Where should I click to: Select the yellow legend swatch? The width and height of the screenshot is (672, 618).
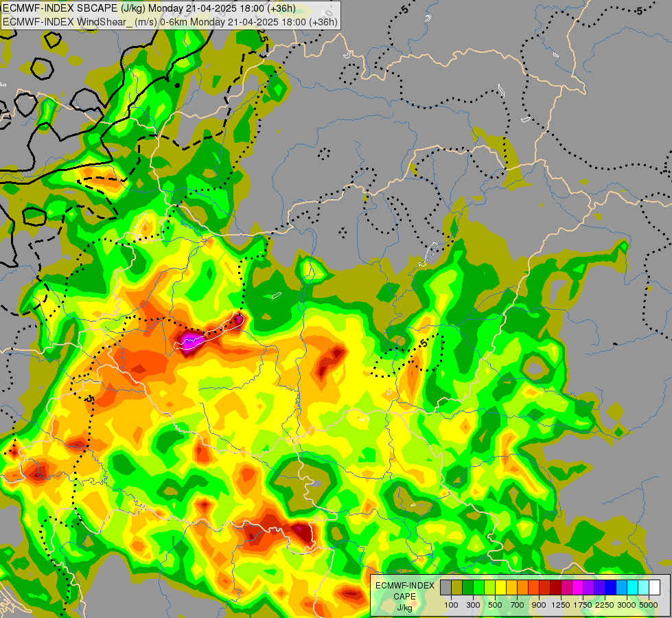(500, 587)
